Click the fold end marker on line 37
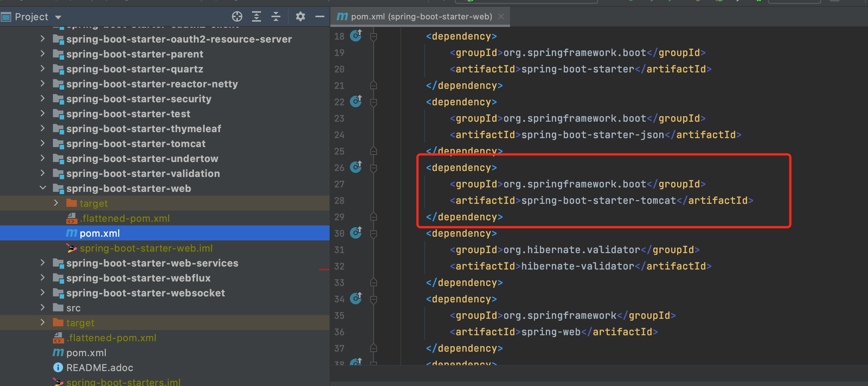The height and width of the screenshot is (386, 868). (374, 348)
